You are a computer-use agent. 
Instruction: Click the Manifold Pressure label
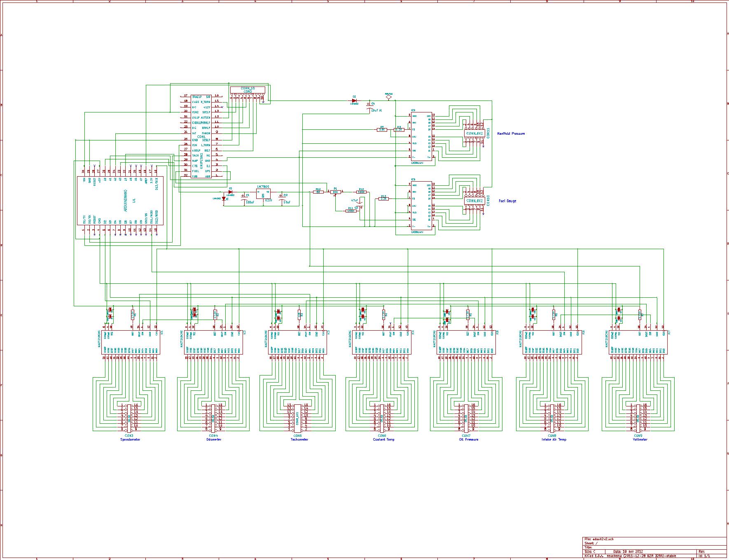[511, 133]
